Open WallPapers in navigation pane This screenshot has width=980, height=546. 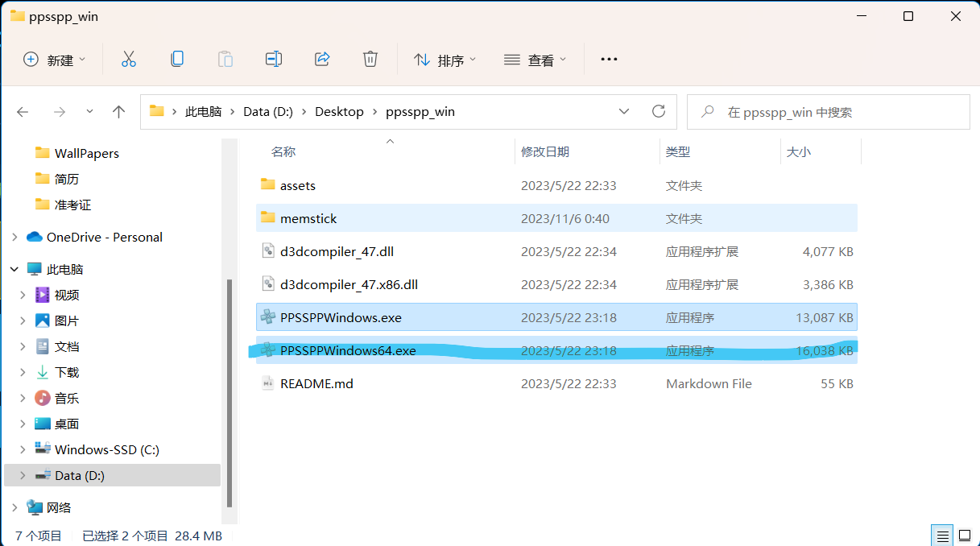[86, 153]
